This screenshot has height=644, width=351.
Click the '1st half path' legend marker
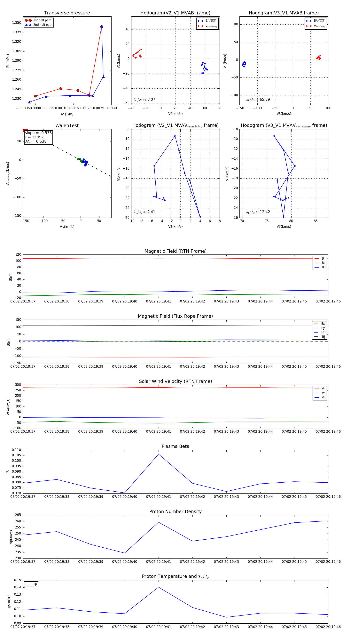pos(28,20)
